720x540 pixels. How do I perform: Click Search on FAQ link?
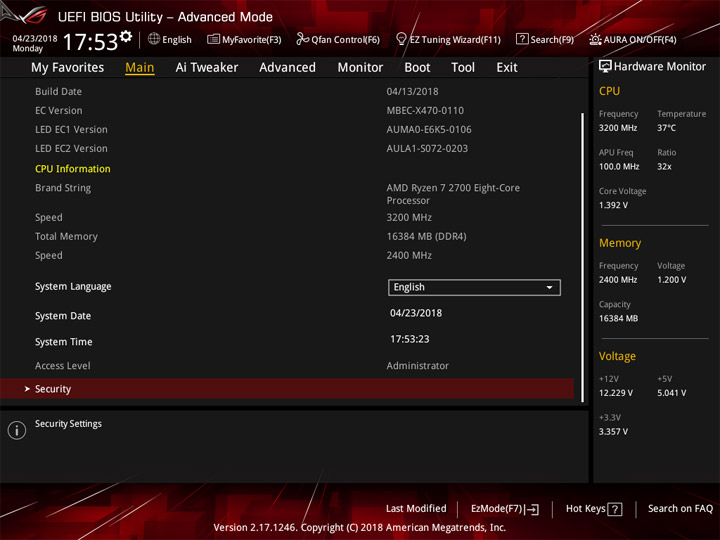click(680, 509)
